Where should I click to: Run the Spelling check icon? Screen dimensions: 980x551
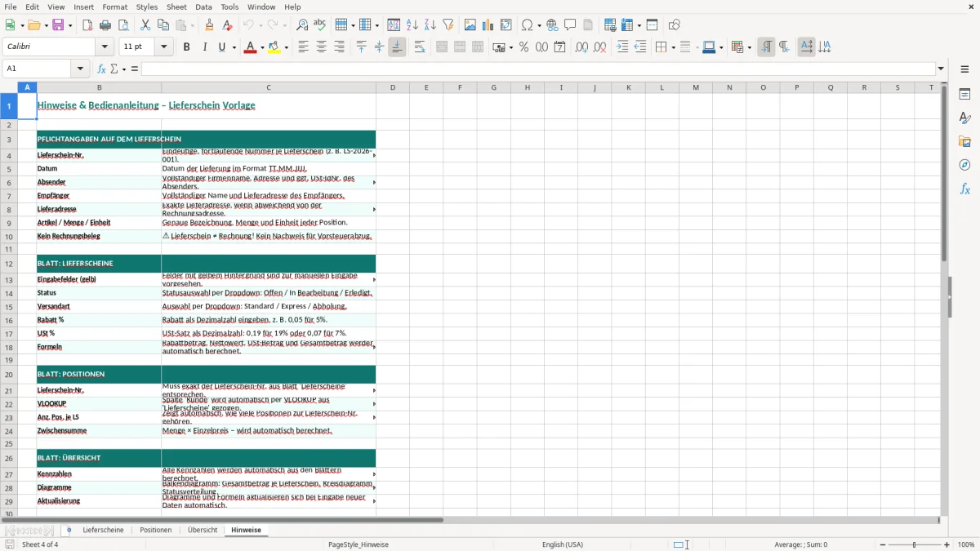(319, 25)
